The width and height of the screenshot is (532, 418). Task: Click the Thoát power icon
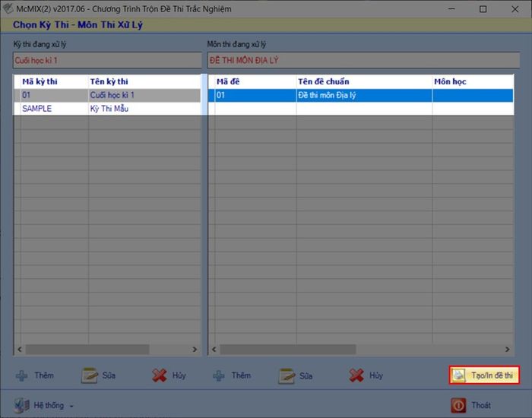pos(458,405)
